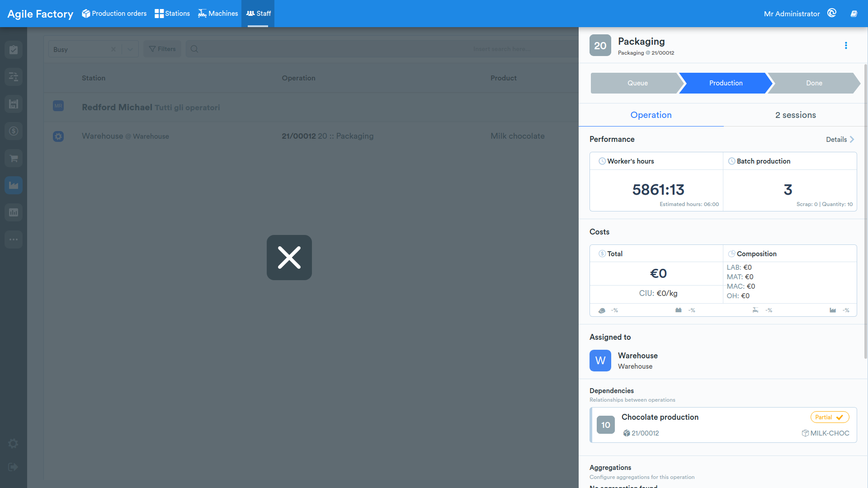868x488 pixels.
Task: Open the Chocolate production dependency card
Action: [x=723, y=425]
